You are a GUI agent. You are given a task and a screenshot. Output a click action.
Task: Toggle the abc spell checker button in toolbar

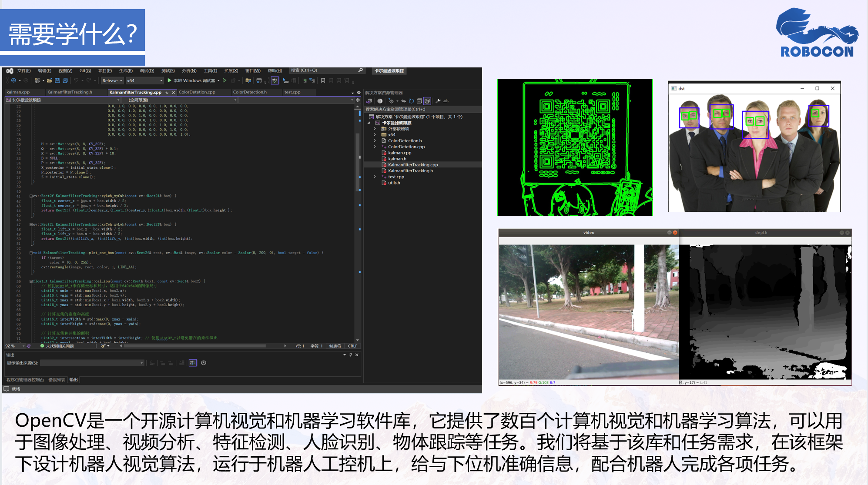point(275,80)
